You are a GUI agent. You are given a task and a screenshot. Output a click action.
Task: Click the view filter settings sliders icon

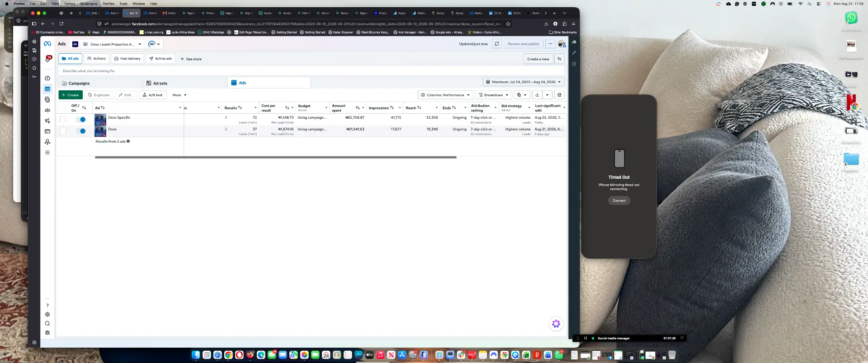559,59
